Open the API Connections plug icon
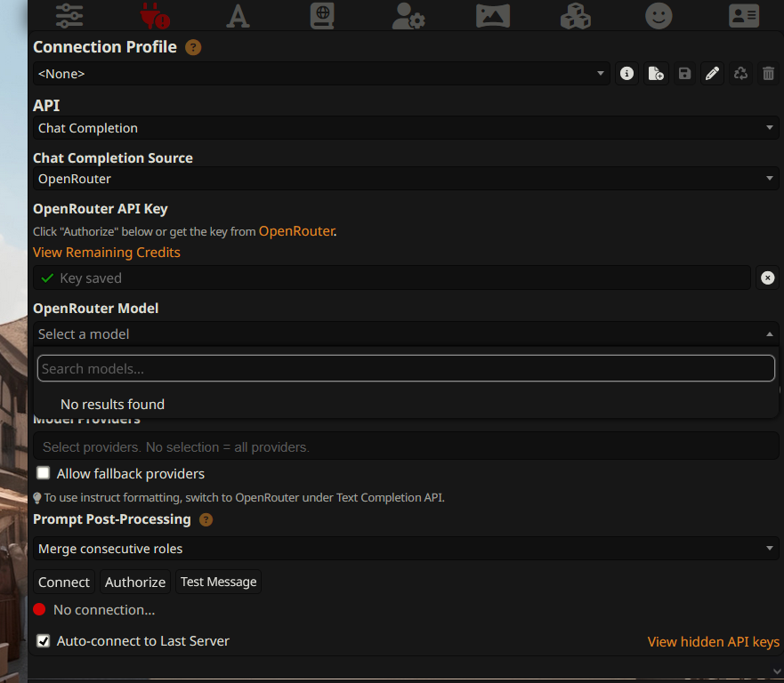This screenshot has width=784, height=683. coord(155,15)
